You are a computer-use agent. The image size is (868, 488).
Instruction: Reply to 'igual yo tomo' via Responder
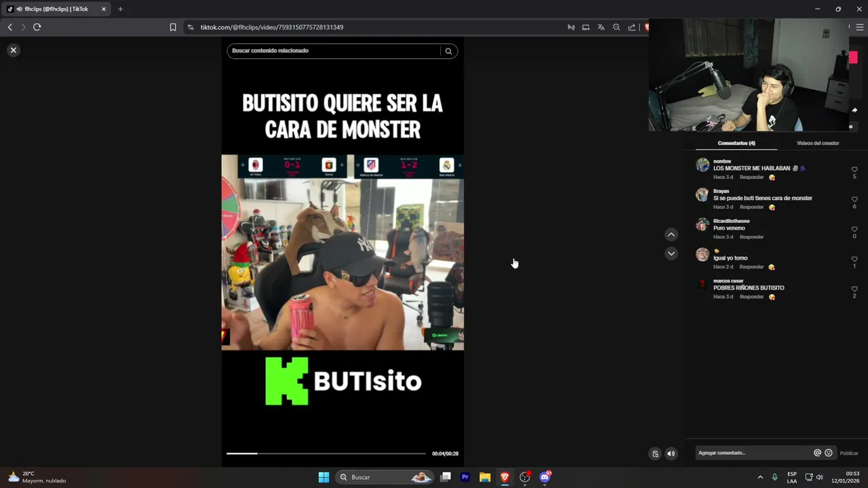coord(751,267)
